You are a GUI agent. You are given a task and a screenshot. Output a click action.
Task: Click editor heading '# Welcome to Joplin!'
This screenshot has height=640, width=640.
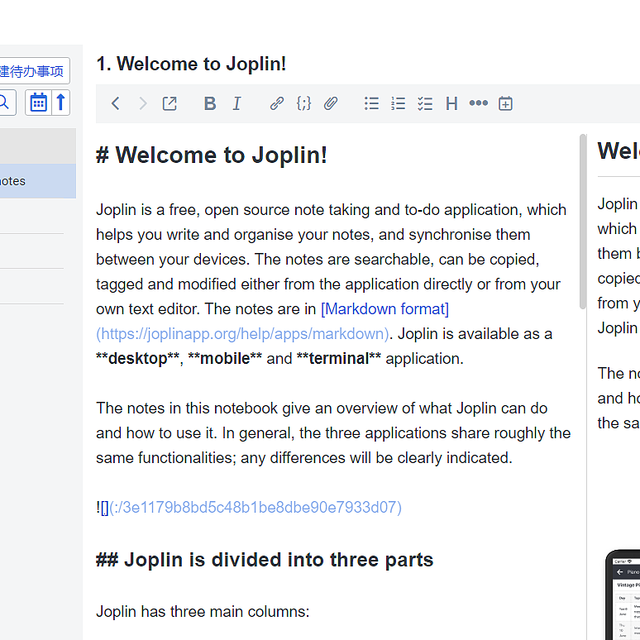point(211,156)
